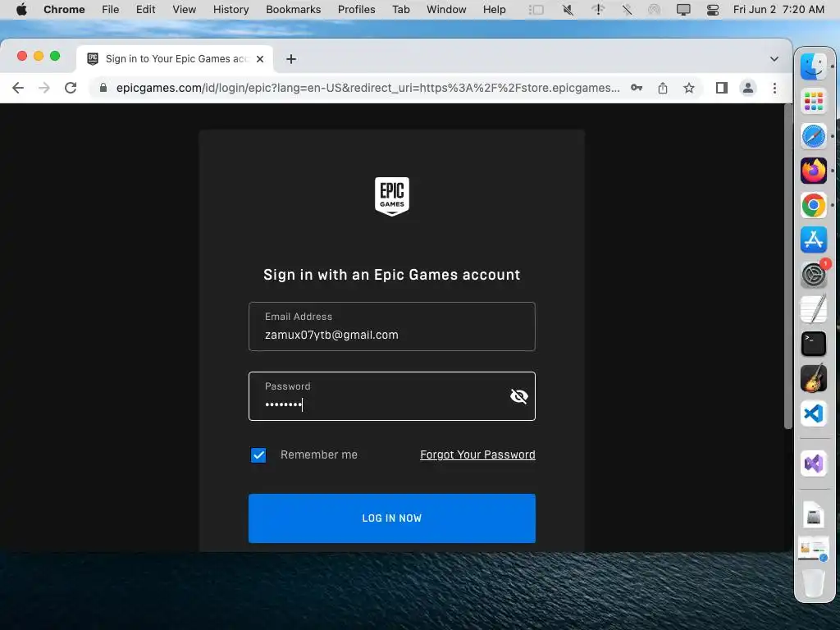Launch Visual Studio from the Dock
Viewport: 840px width, 630px height.
pos(813,463)
